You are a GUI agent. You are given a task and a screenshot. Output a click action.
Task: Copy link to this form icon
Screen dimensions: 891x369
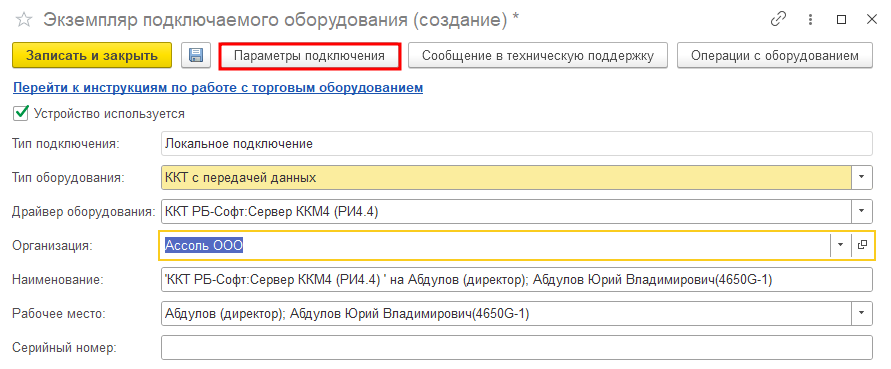coord(777,19)
